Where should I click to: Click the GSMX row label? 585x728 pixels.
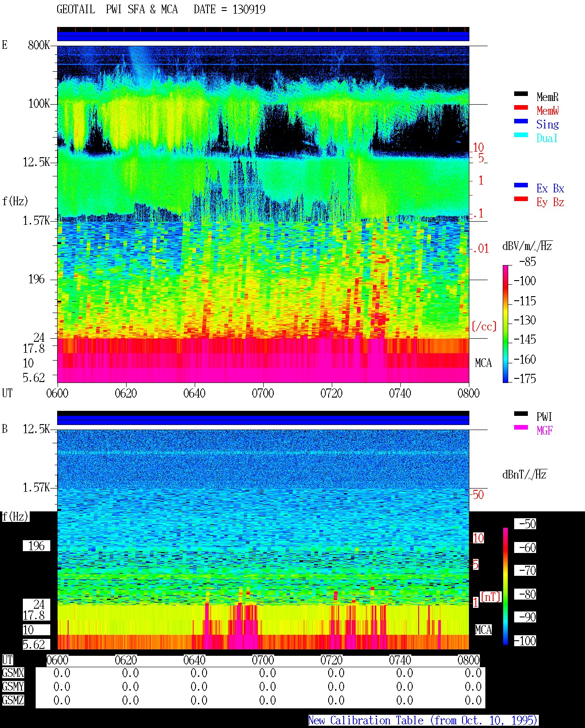coord(13,673)
